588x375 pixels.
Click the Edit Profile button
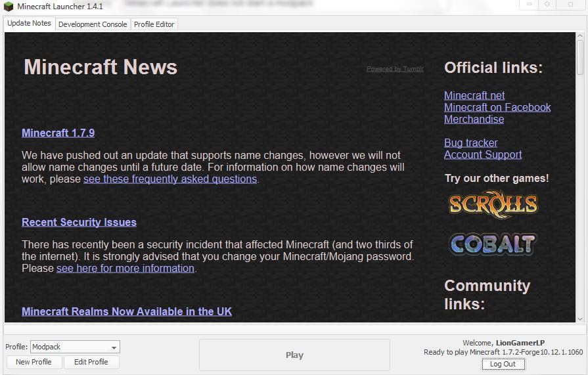[x=91, y=362]
